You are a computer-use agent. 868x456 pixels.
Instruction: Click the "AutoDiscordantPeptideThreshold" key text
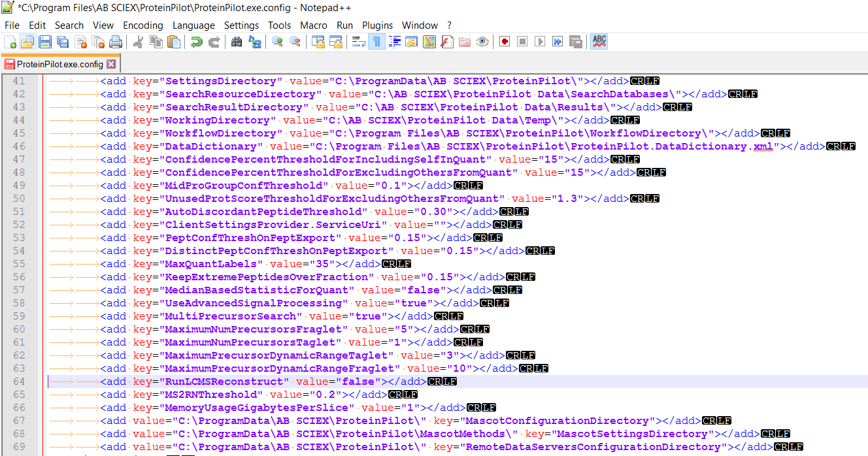(263, 212)
